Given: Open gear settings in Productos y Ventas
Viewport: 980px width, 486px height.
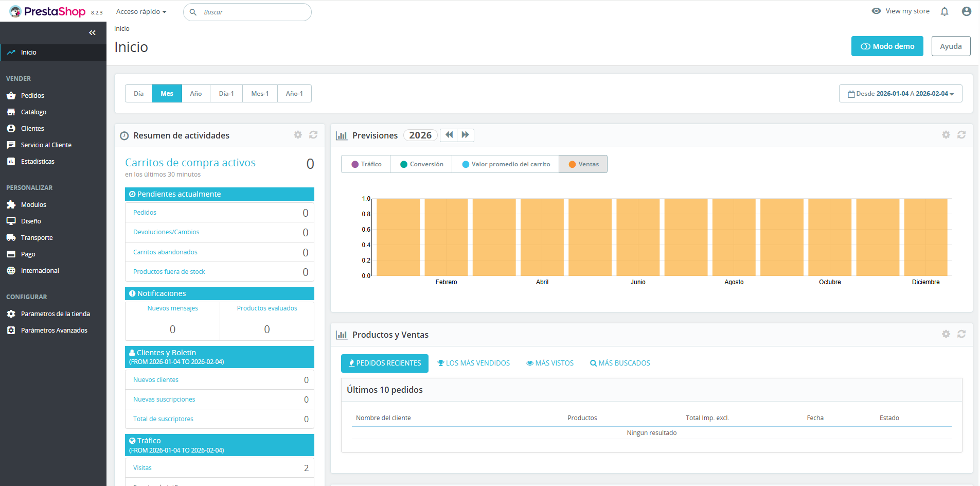Looking at the screenshot, I should (x=946, y=334).
